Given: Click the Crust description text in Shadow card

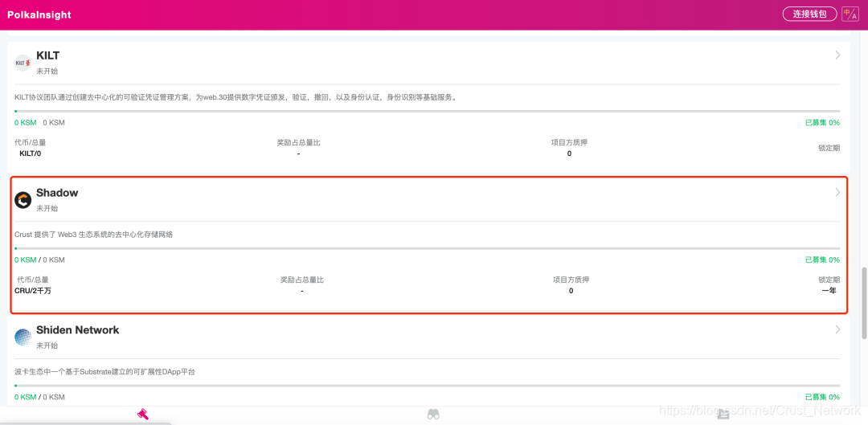Looking at the screenshot, I should point(93,234).
